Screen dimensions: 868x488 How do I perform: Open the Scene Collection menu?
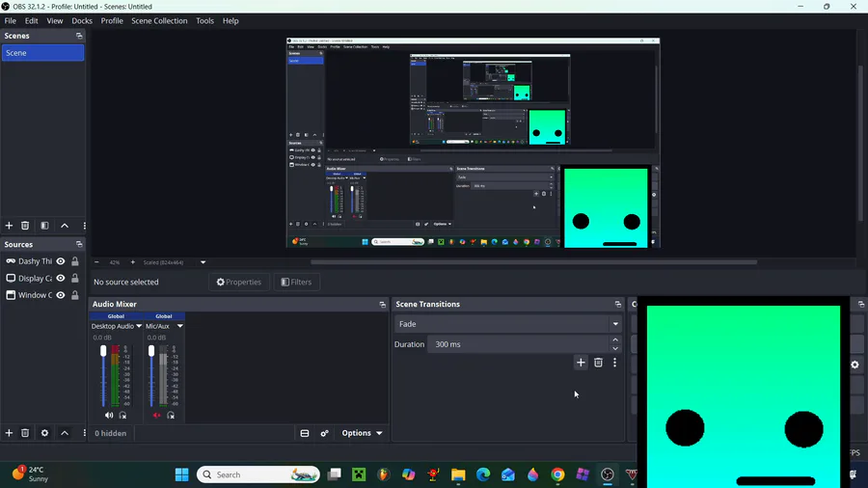pos(159,21)
